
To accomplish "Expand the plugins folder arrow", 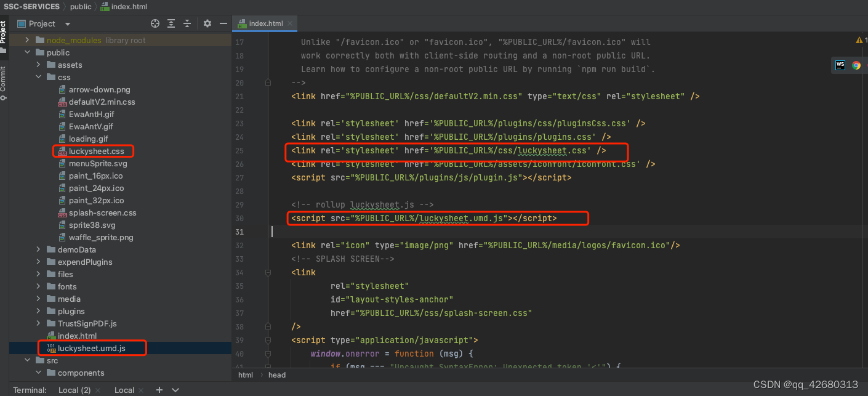I will (x=38, y=311).
